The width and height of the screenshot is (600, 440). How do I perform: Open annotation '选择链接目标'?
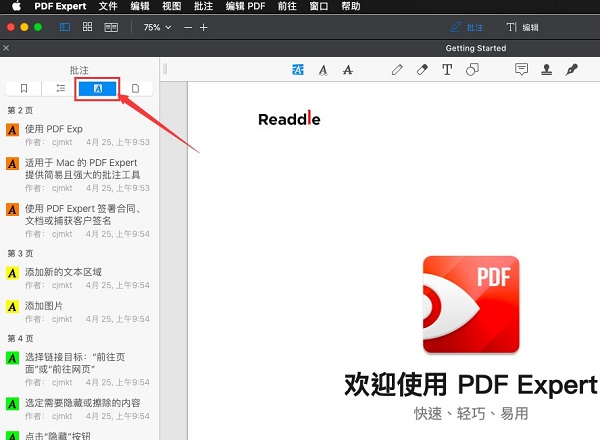pos(79,369)
